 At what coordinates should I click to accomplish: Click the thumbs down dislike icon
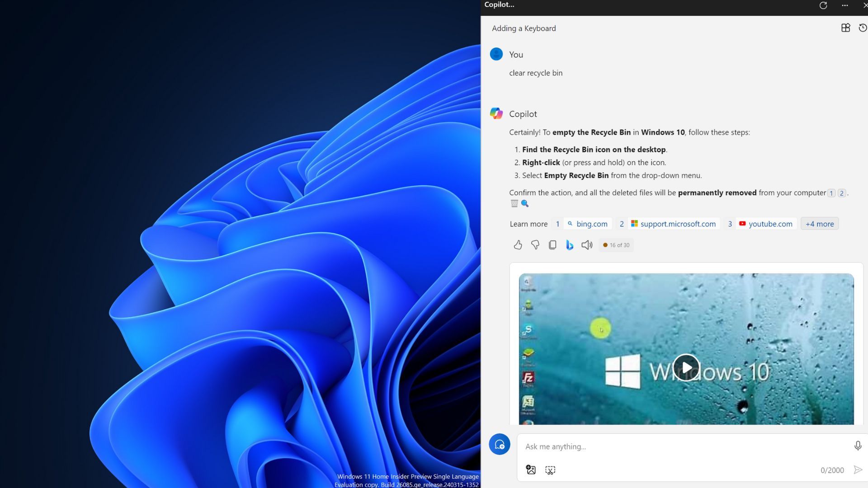(535, 245)
